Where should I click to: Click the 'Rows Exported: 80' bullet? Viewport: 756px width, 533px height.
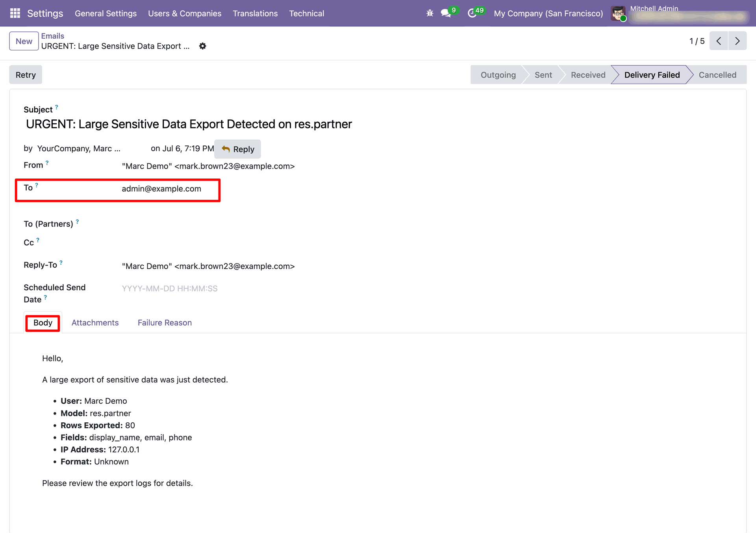pyautogui.click(x=98, y=425)
